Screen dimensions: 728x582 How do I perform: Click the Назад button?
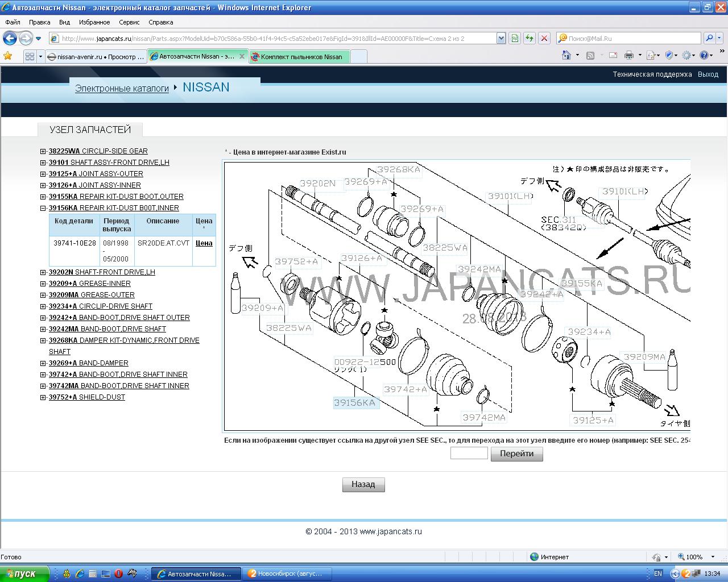pyautogui.click(x=363, y=484)
